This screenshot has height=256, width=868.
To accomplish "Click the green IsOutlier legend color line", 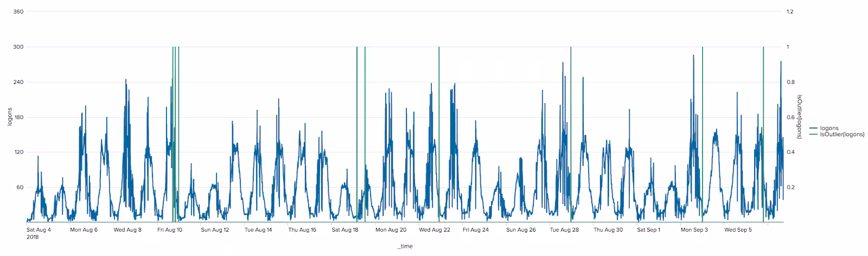I will (x=813, y=135).
